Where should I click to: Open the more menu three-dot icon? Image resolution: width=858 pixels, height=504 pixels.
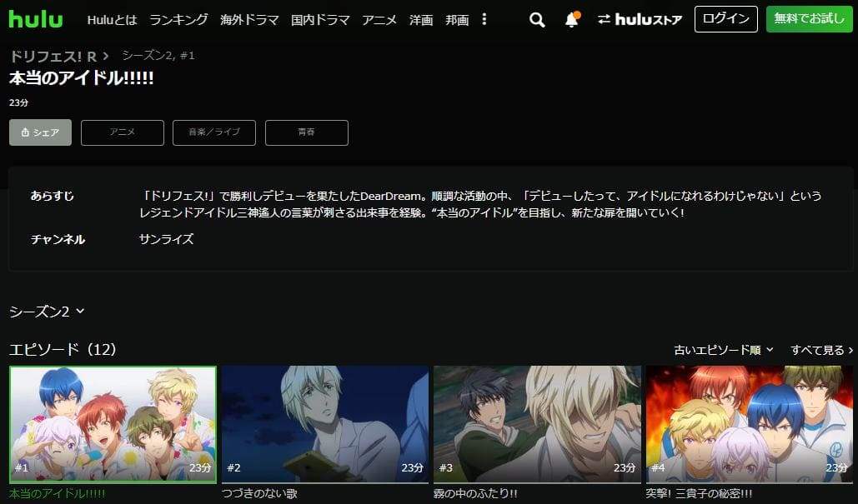484,20
